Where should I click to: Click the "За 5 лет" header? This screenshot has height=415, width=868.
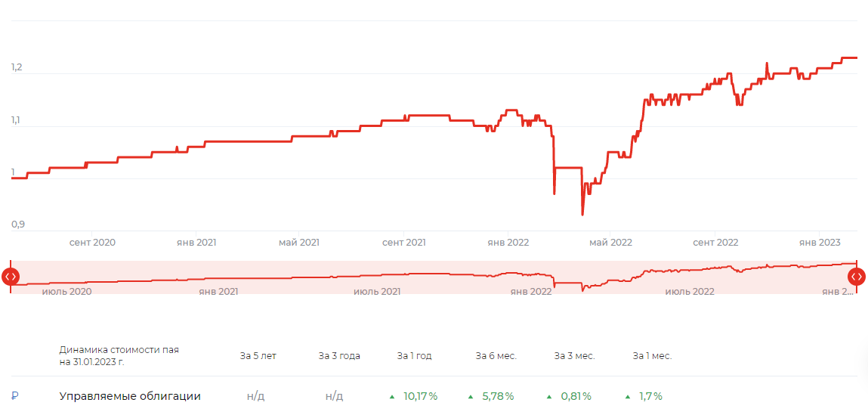coord(258,356)
